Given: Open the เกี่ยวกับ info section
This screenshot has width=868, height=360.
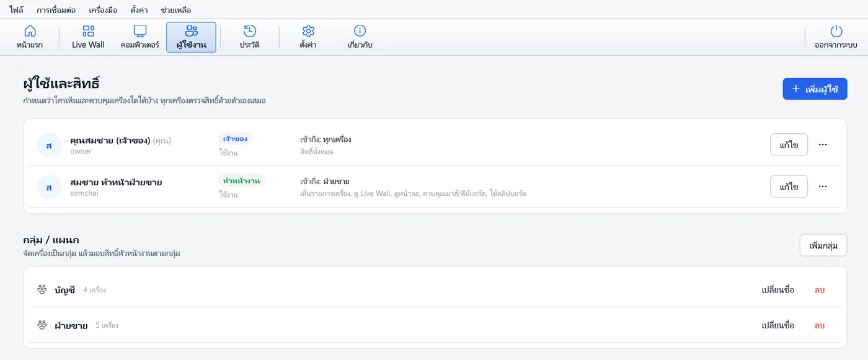Looking at the screenshot, I should (x=360, y=37).
